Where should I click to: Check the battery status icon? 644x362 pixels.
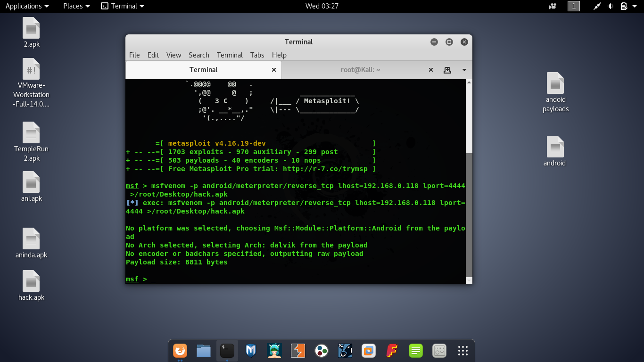[624, 6]
